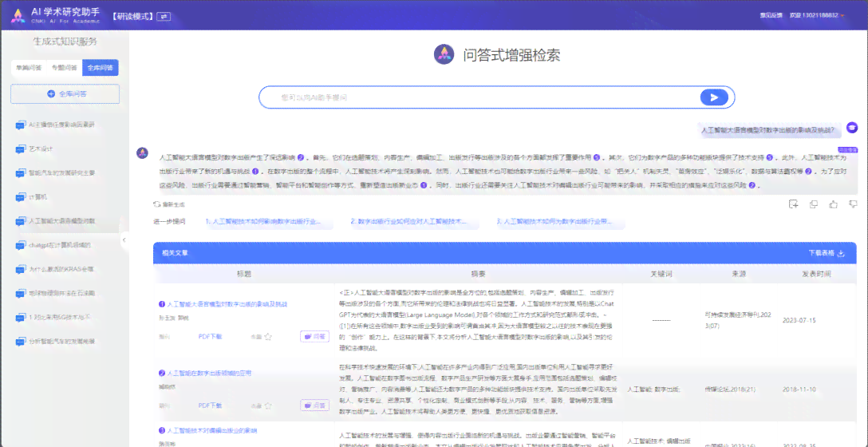Image resolution: width=868 pixels, height=447 pixels.
Task: Like the answer with thumbs-up icon
Action: click(833, 204)
